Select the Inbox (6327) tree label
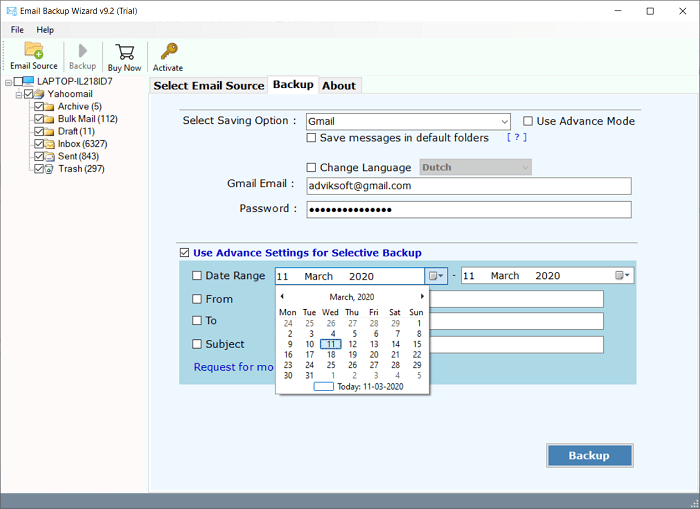 click(x=83, y=144)
